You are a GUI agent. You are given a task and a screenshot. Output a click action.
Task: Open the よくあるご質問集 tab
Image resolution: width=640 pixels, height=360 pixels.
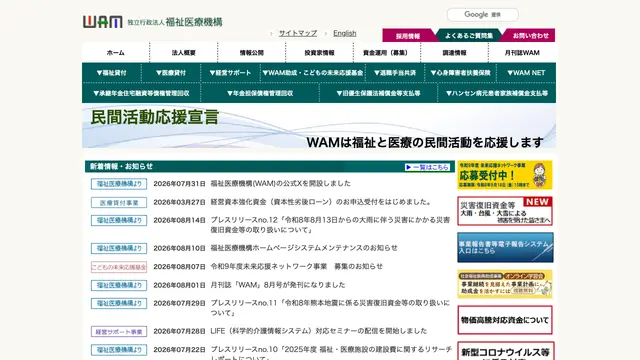pos(469,36)
